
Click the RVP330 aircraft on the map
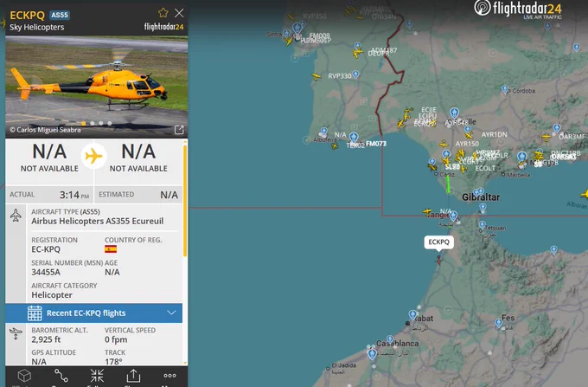coord(316,76)
